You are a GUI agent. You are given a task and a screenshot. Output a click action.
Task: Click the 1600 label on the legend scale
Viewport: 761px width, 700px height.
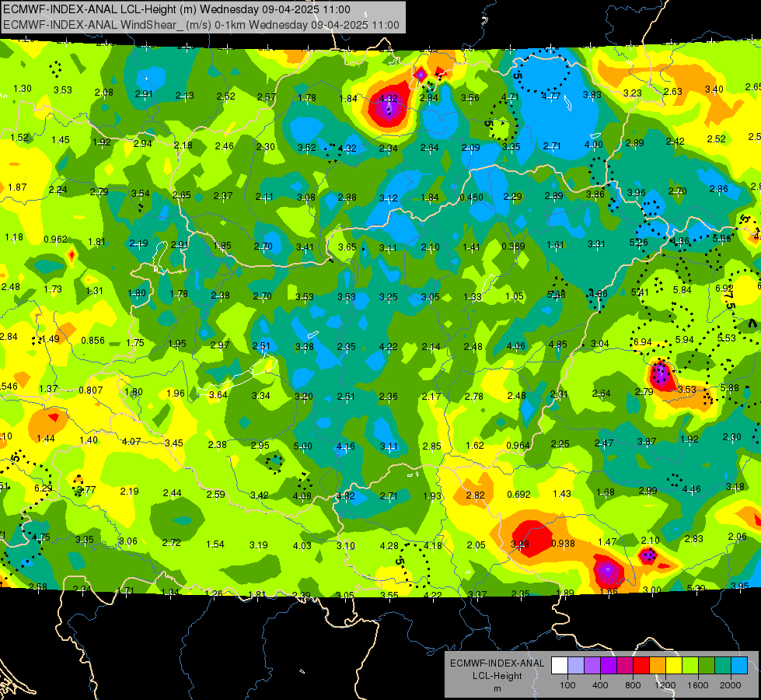(698, 685)
